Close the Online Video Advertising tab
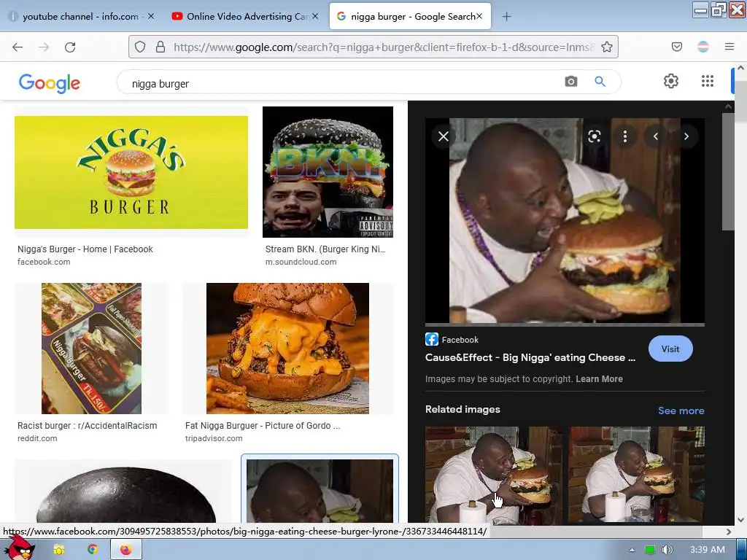This screenshot has width=747, height=560. pos(315,16)
